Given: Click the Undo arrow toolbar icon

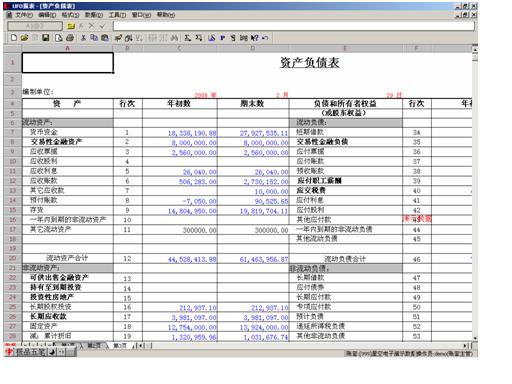Looking at the screenshot, I should [x=265, y=38].
